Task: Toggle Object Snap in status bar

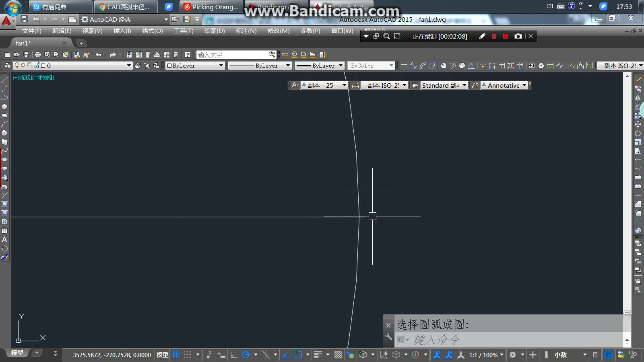Action: point(298,355)
